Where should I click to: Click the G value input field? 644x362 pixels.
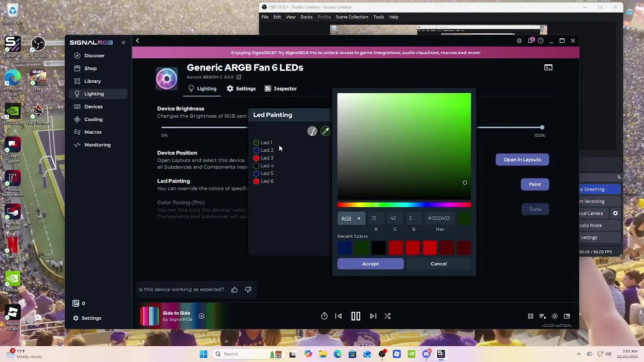point(394,218)
